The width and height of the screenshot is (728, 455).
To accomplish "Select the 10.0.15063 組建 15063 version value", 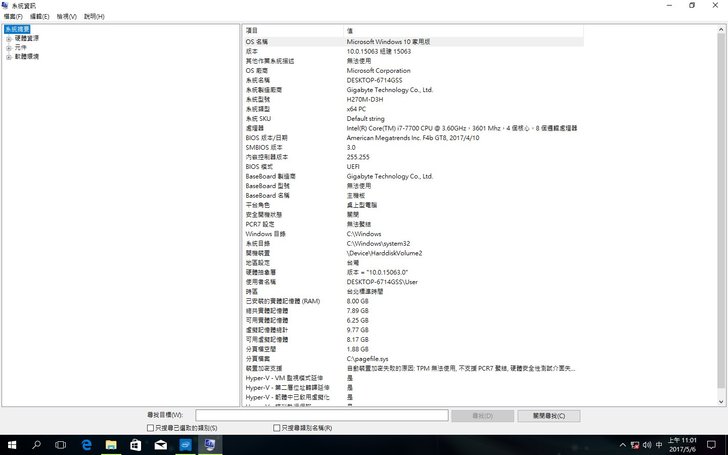I will (x=378, y=52).
